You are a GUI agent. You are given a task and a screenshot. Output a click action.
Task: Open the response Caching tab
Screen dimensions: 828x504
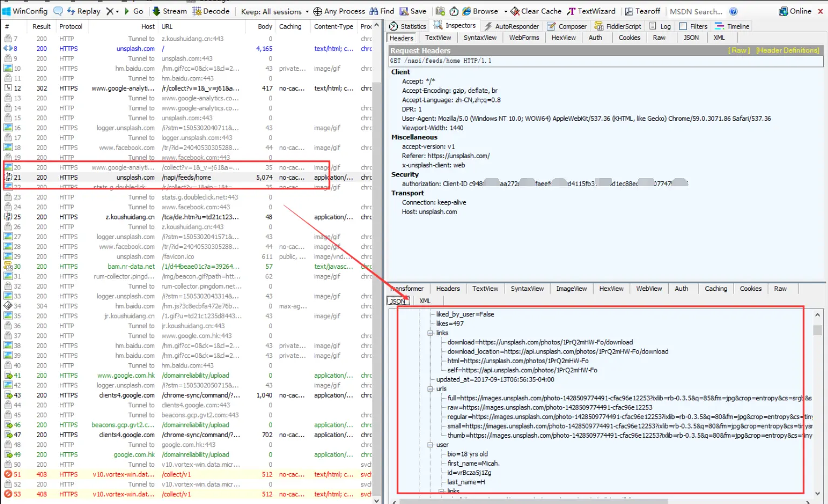[x=716, y=289]
